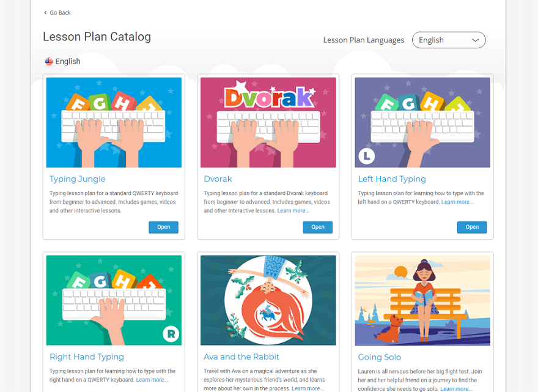This screenshot has height=392, width=538.
Task: Select the Ava and the Rabbit illustration
Action: point(268,300)
